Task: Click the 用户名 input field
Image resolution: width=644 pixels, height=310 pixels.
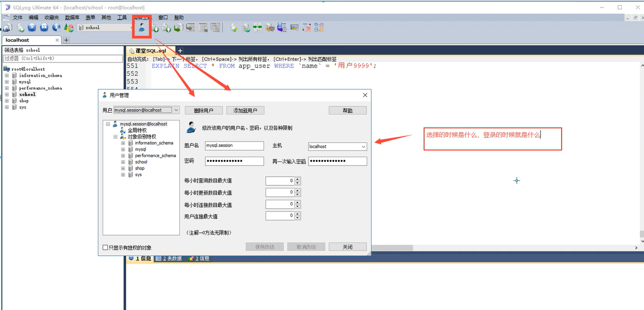Action: (234, 146)
